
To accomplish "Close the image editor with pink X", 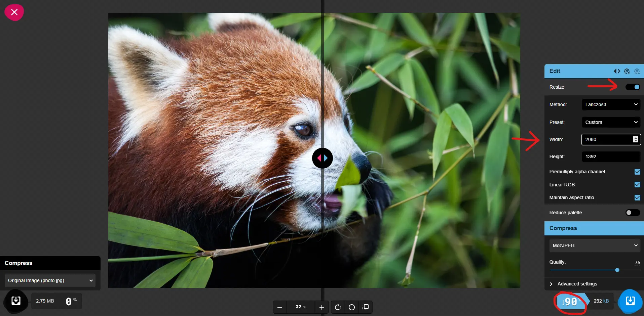I will (14, 12).
